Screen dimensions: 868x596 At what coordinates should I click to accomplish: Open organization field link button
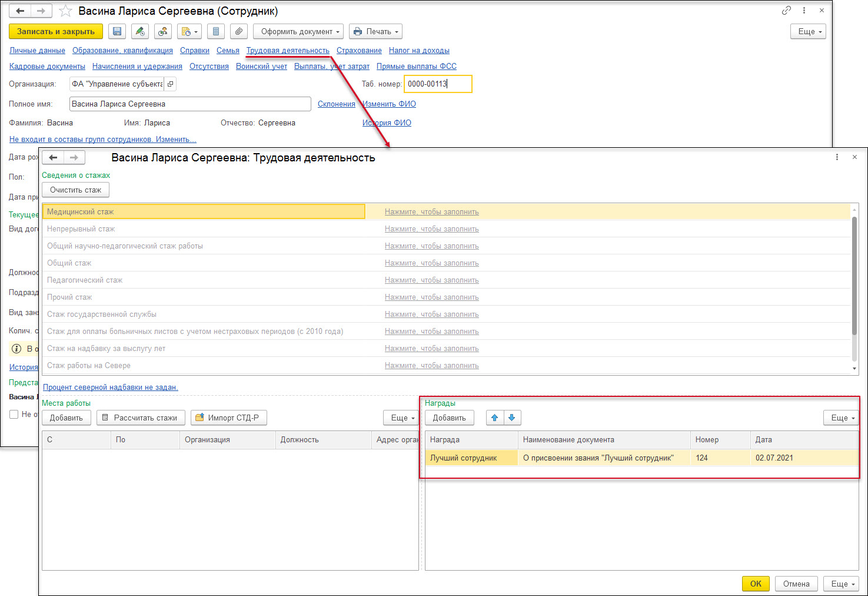pyautogui.click(x=170, y=84)
